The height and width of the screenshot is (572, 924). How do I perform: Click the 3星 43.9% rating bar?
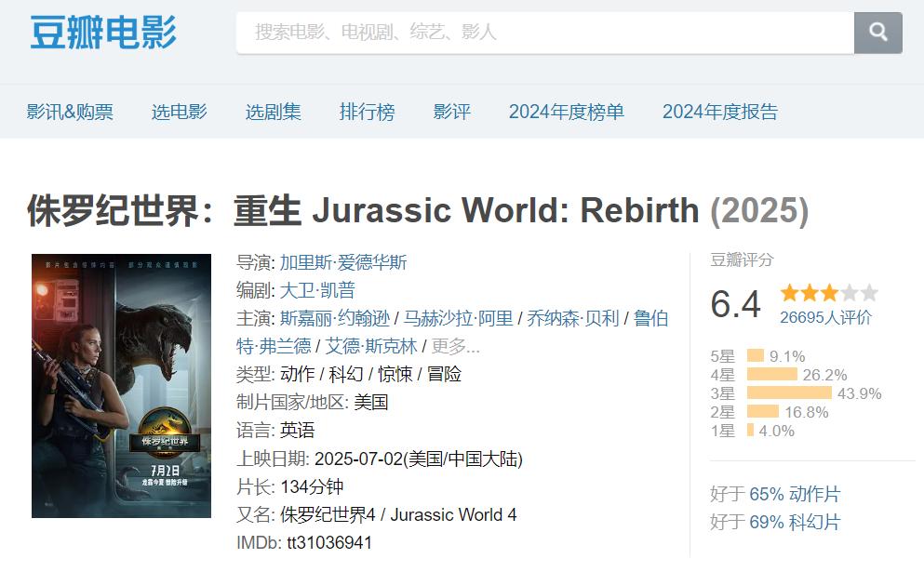pyautogui.click(x=790, y=392)
